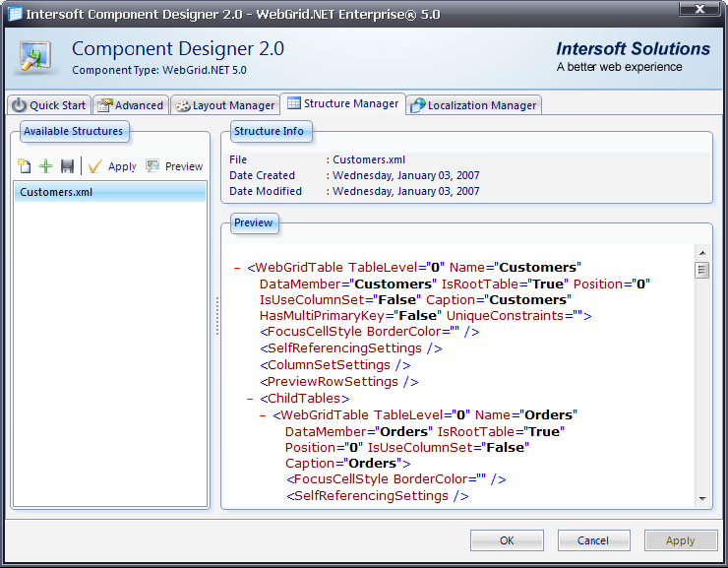The width and height of the screenshot is (728, 568).
Task: Collapse the ChildTables XML node
Action: point(250,399)
